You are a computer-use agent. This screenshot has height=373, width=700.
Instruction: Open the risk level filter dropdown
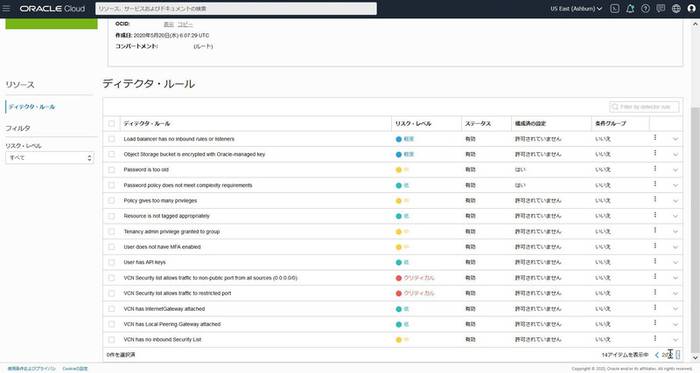coord(50,158)
